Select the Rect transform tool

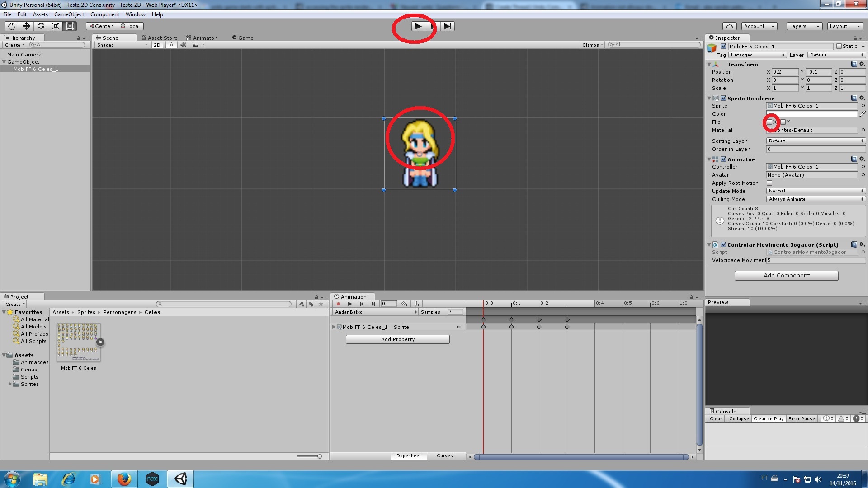[69, 26]
